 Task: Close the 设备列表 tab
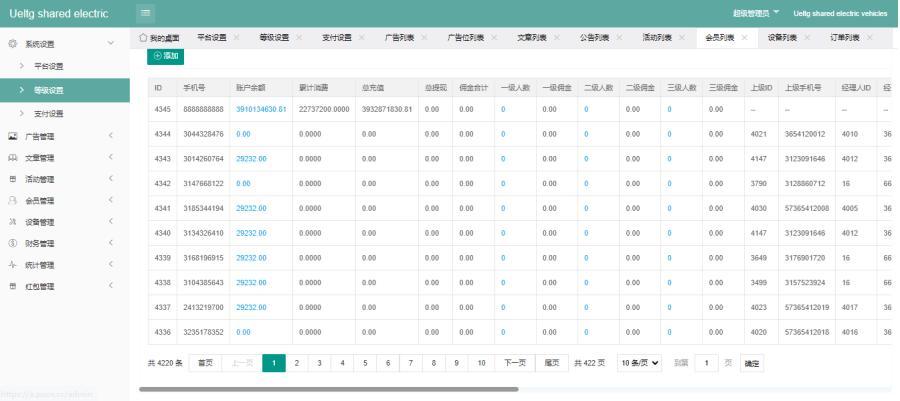[x=807, y=38]
